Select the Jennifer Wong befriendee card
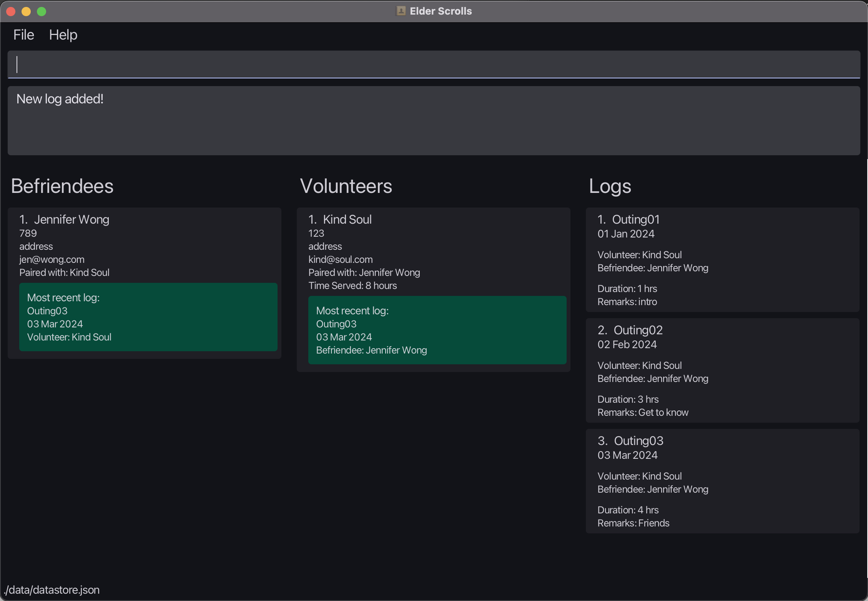868x601 pixels. pos(145,241)
